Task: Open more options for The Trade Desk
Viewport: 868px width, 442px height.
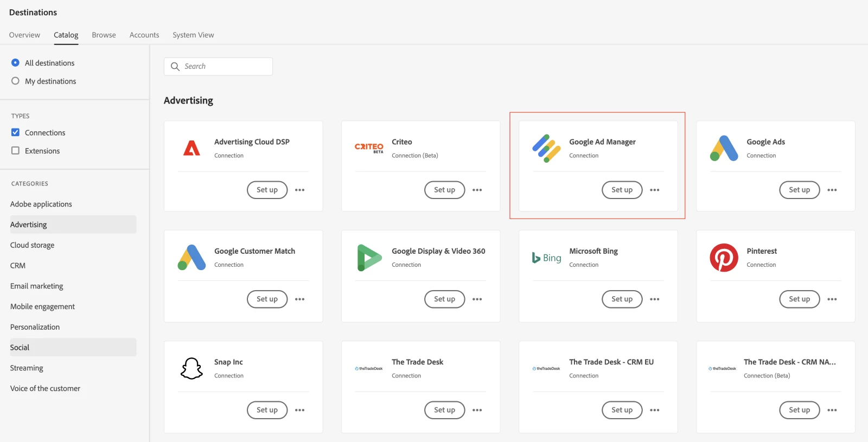Action: click(477, 410)
